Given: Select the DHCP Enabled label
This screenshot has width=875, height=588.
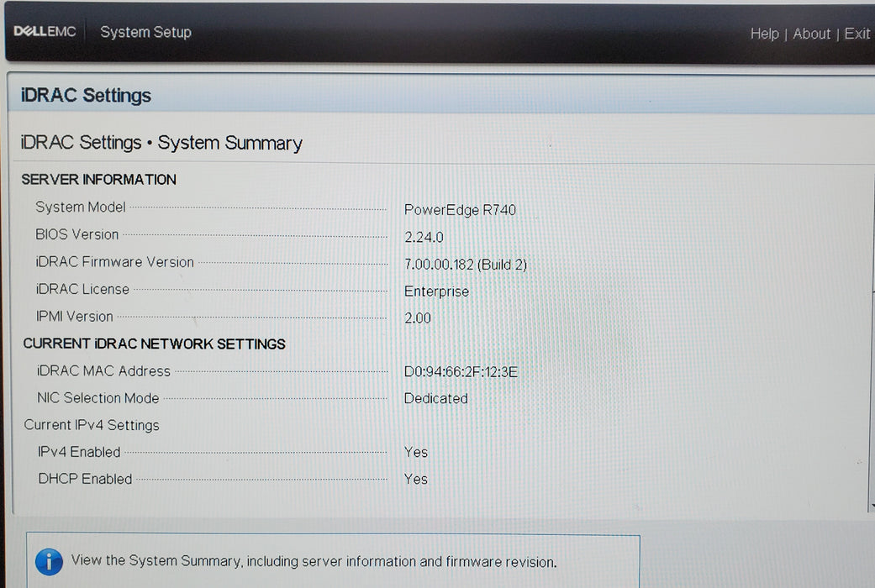Looking at the screenshot, I should tap(85, 479).
